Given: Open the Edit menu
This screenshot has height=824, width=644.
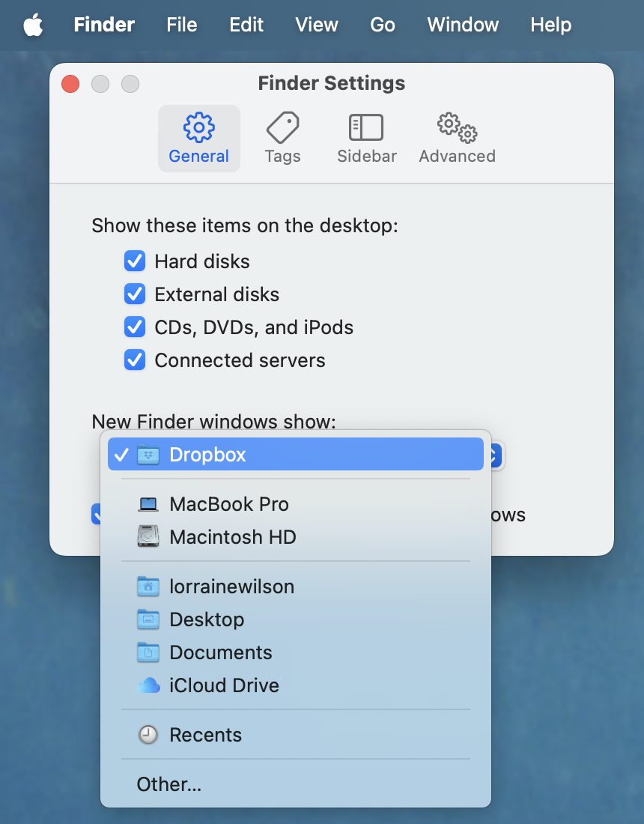Looking at the screenshot, I should click(246, 25).
